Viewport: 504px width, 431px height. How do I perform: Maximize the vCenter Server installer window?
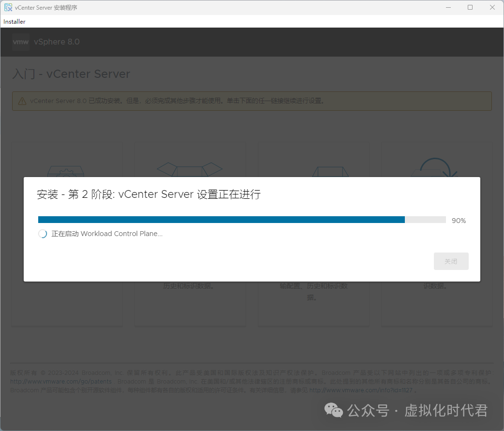coord(470,7)
